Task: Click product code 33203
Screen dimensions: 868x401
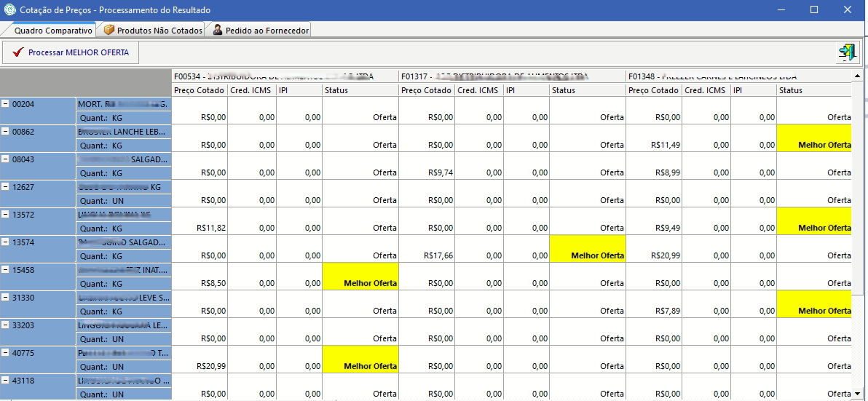Action: [23, 325]
